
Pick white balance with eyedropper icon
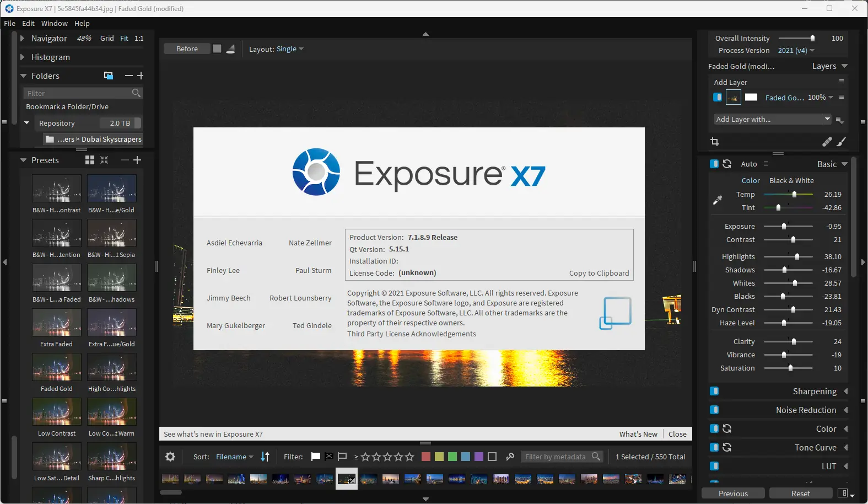click(x=718, y=200)
